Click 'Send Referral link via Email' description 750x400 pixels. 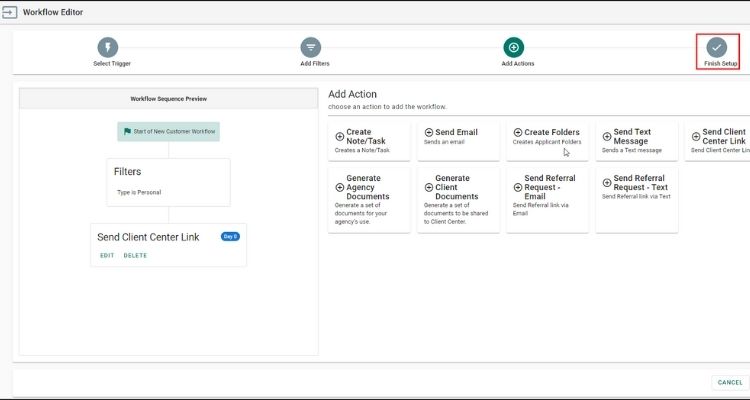pyautogui.click(x=540, y=209)
